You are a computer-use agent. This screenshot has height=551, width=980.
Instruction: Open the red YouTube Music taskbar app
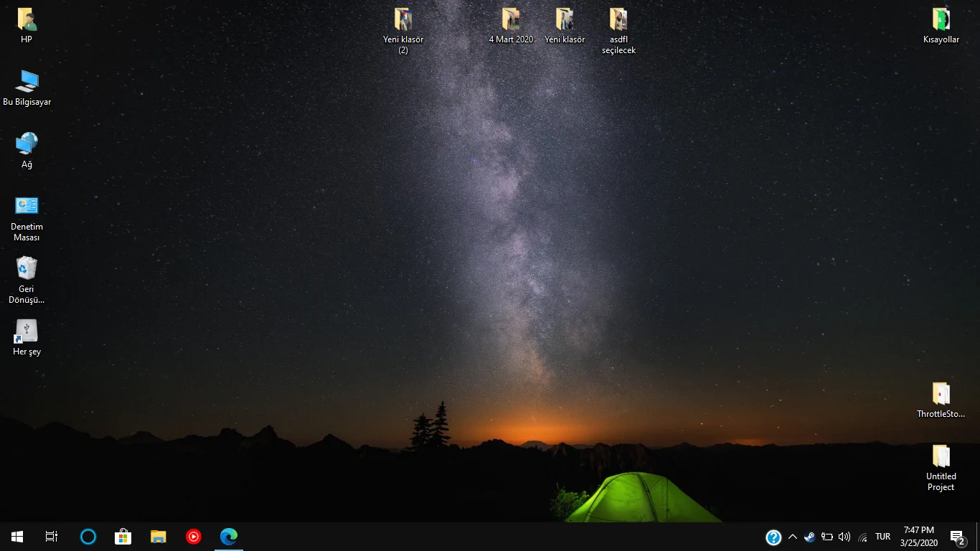193,537
